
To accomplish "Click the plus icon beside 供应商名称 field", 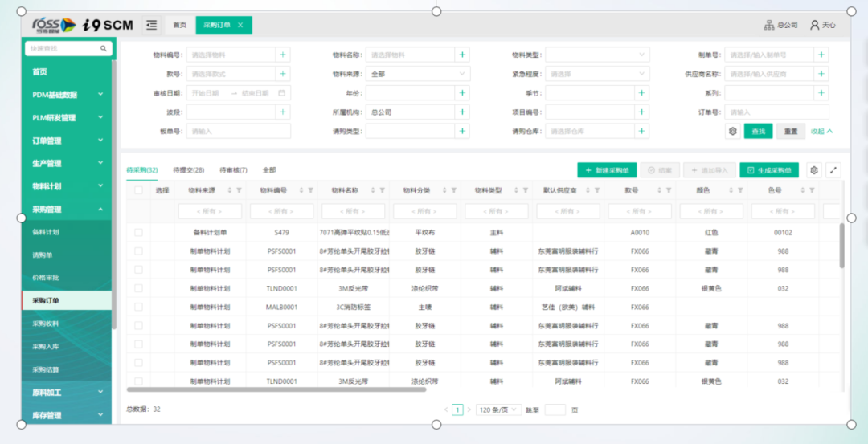I will tap(821, 74).
